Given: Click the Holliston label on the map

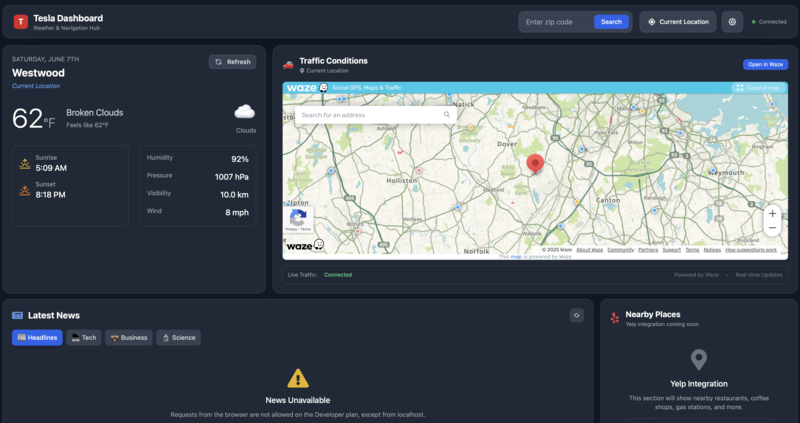Looking at the screenshot, I should 402,181.
